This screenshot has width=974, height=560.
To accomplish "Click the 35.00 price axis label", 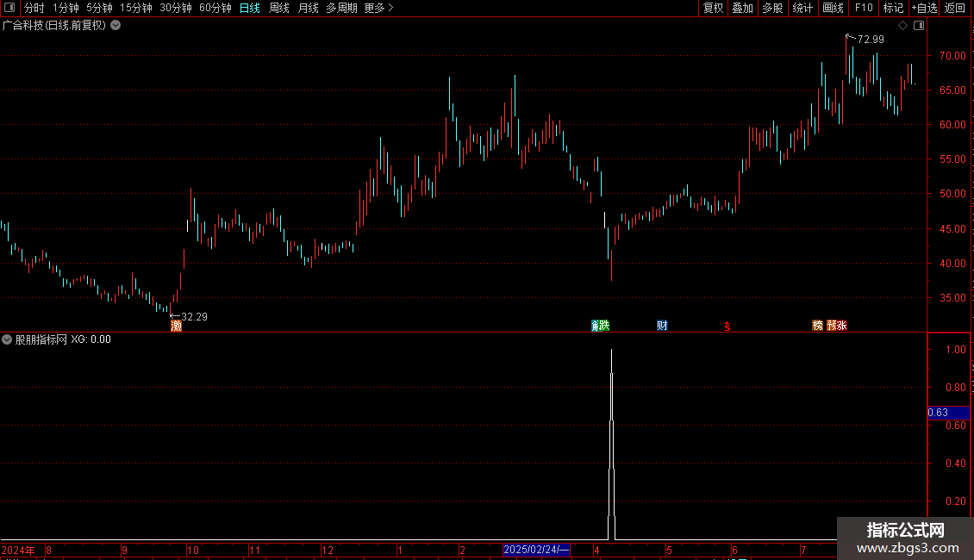I will click(x=952, y=298).
